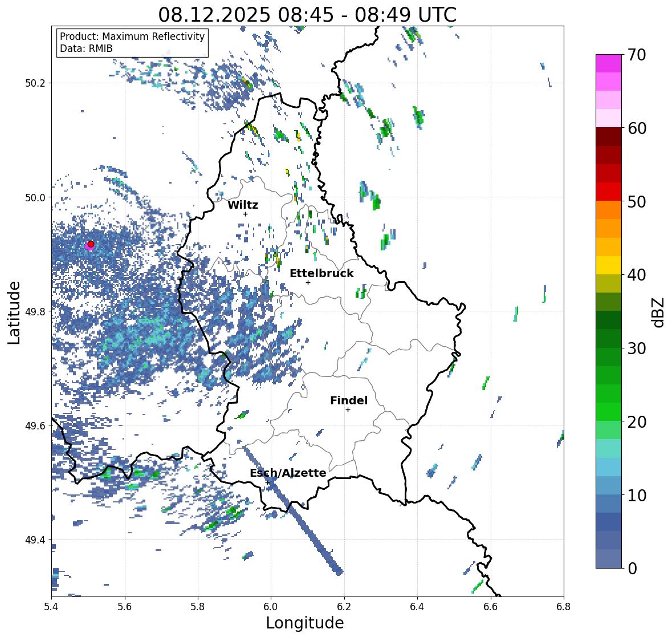Pick the dark red swatch just below 60 dBZ
Viewport: 672px width, 637px height.
pyautogui.click(x=609, y=137)
